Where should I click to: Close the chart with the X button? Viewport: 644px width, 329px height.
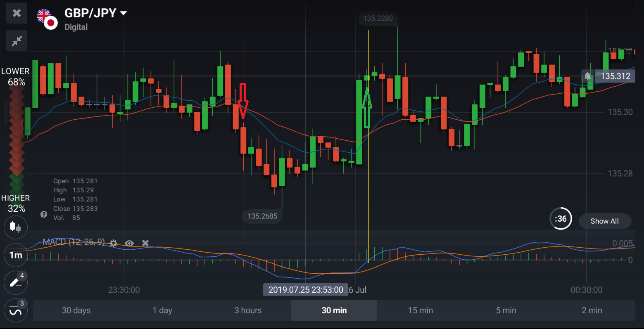coord(17,13)
